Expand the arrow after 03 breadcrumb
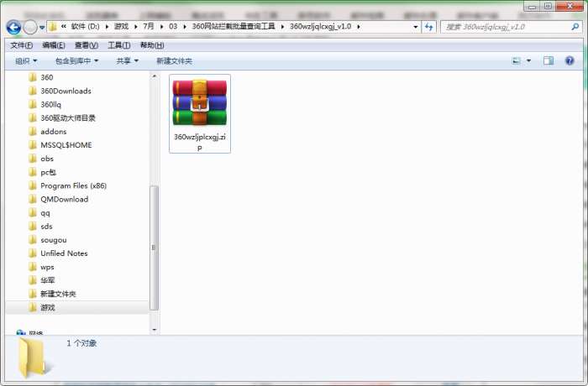The image size is (588, 386). pos(185,27)
